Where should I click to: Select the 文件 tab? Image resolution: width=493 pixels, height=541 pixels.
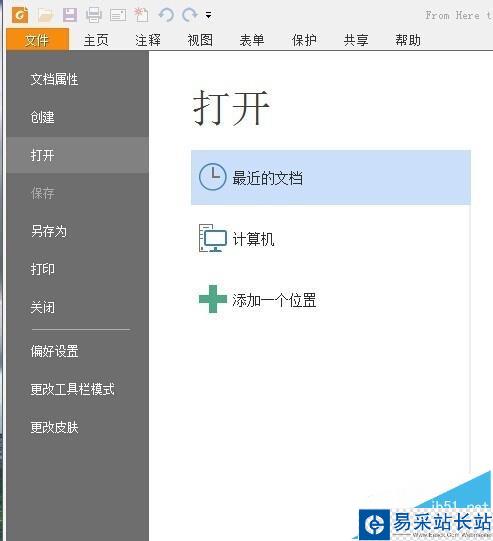pos(37,40)
